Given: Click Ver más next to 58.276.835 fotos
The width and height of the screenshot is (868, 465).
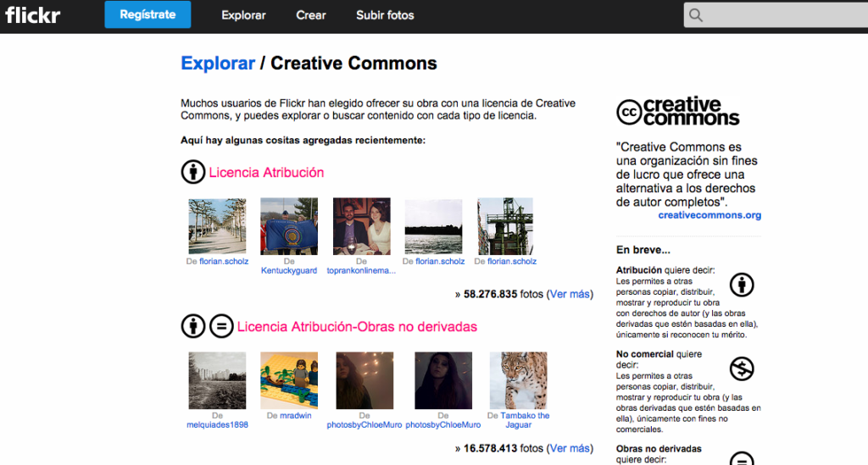Looking at the screenshot, I should [x=570, y=294].
